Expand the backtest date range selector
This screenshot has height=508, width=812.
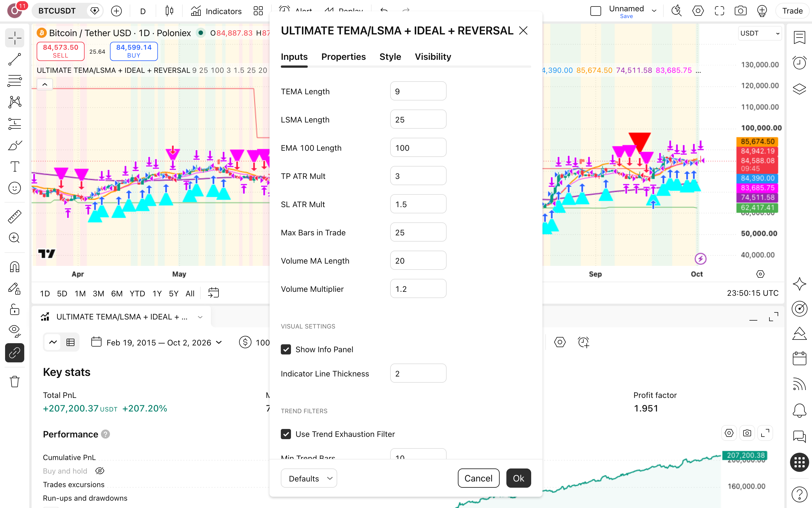pos(157,342)
